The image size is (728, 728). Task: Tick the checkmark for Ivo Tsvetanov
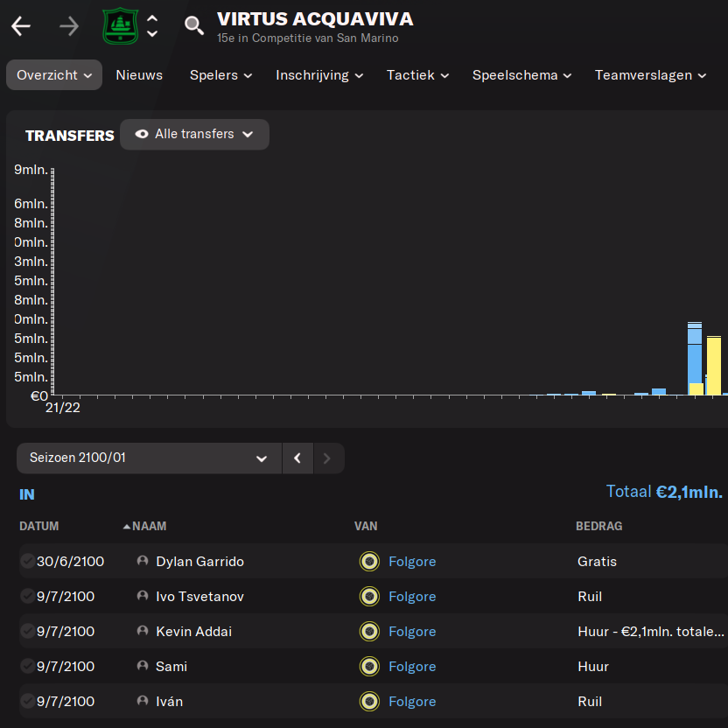[x=27, y=596]
